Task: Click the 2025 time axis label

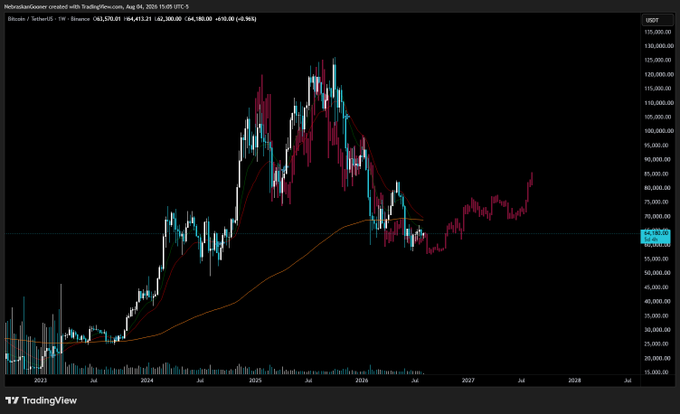Action: click(255, 381)
